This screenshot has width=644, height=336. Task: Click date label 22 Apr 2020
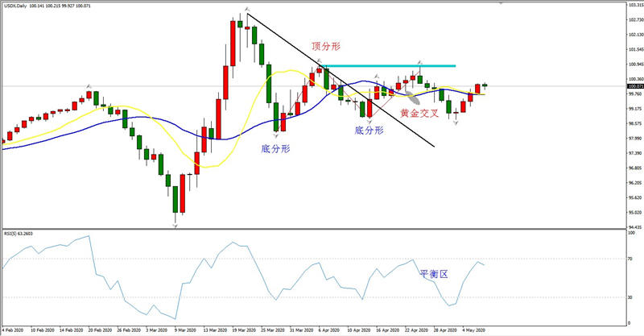click(x=416, y=330)
